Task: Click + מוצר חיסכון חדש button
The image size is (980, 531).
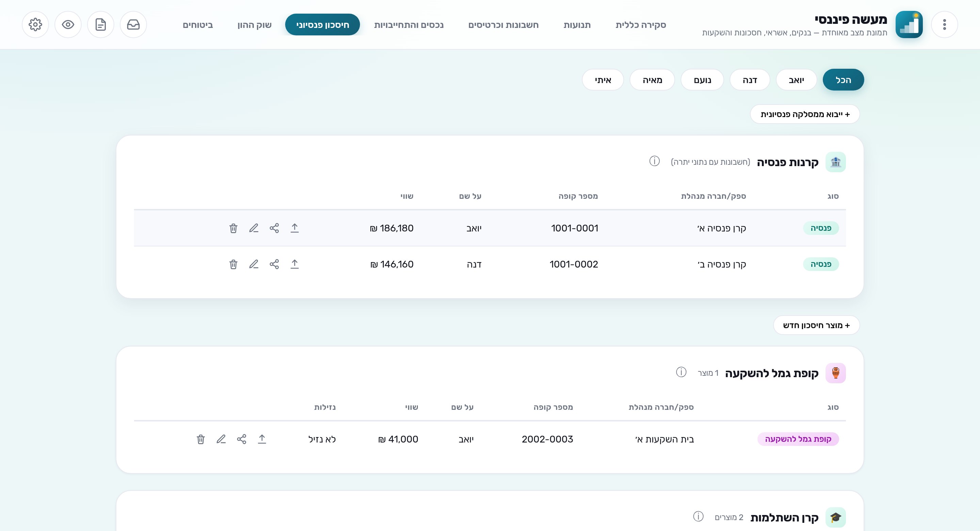Action: pos(816,325)
